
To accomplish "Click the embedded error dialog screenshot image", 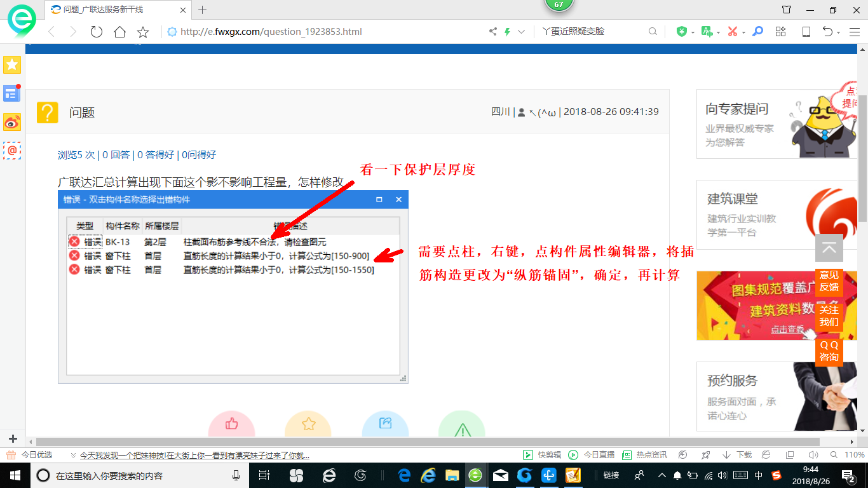I will coord(233,287).
